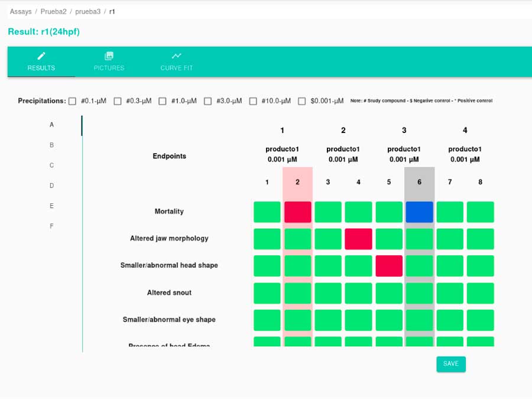
Task: Click well column header 1
Action: (267, 182)
